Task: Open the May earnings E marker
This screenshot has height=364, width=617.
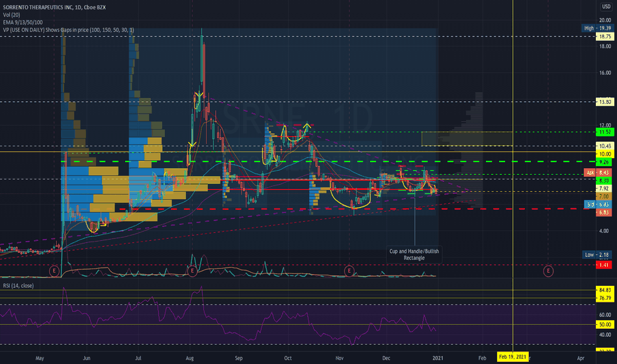Action: tap(54, 271)
